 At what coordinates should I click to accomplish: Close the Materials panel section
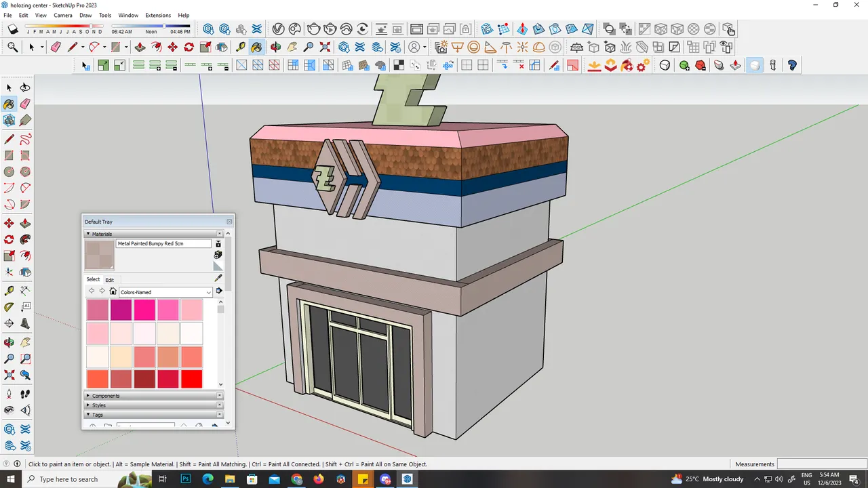220,234
